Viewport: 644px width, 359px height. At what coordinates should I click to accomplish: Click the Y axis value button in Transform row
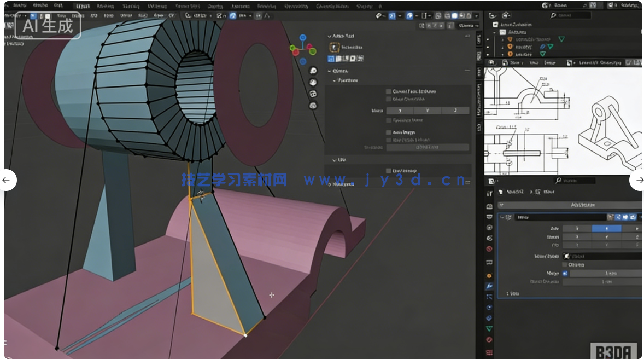[428, 111]
